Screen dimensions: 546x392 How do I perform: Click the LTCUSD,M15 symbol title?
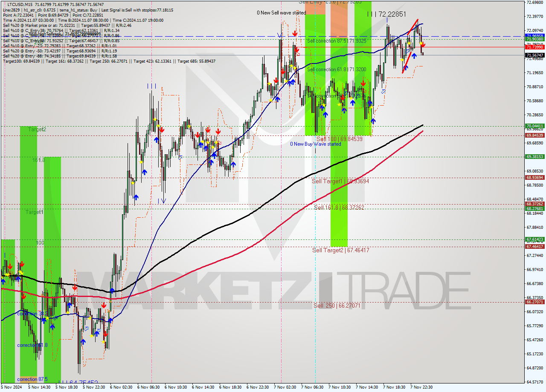point(20,4)
